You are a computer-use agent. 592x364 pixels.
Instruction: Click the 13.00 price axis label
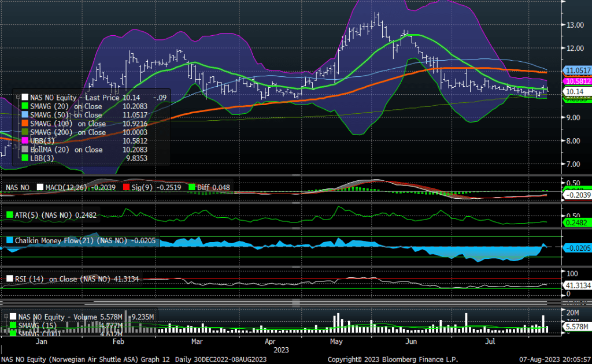coord(575,25)
